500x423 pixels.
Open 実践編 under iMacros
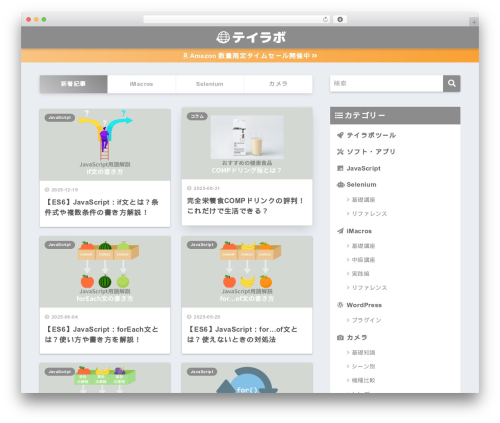coord(360,274)
